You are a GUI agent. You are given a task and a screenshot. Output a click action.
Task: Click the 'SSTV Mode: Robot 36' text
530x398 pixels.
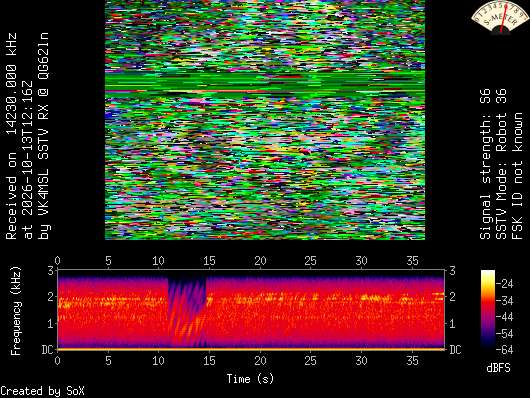click(501, 164)
